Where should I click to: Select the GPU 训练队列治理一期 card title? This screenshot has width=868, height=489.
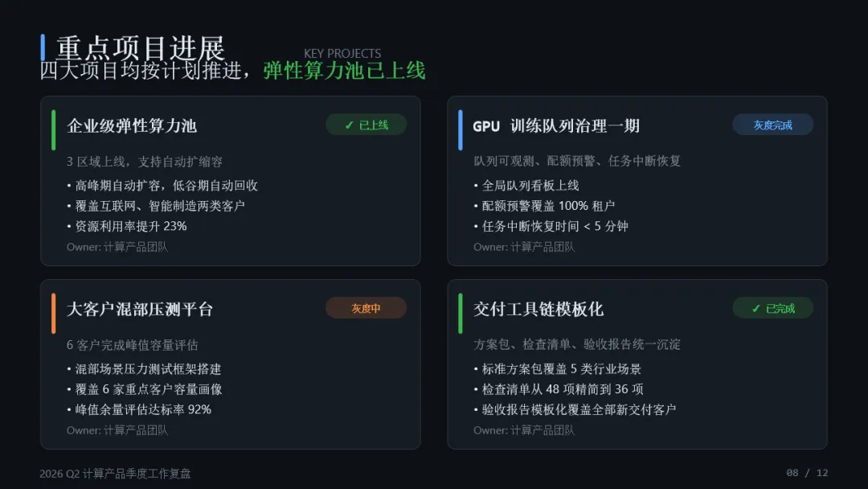pos(556,125)
